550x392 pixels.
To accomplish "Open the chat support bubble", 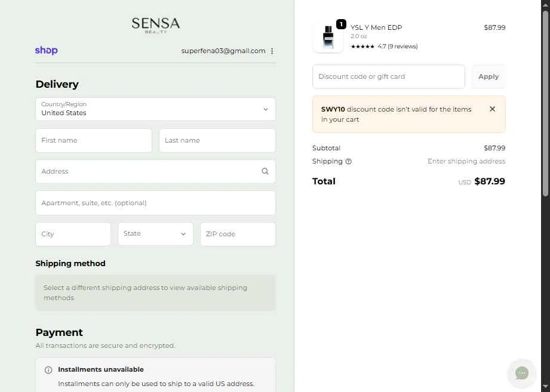I will point(521,373).
